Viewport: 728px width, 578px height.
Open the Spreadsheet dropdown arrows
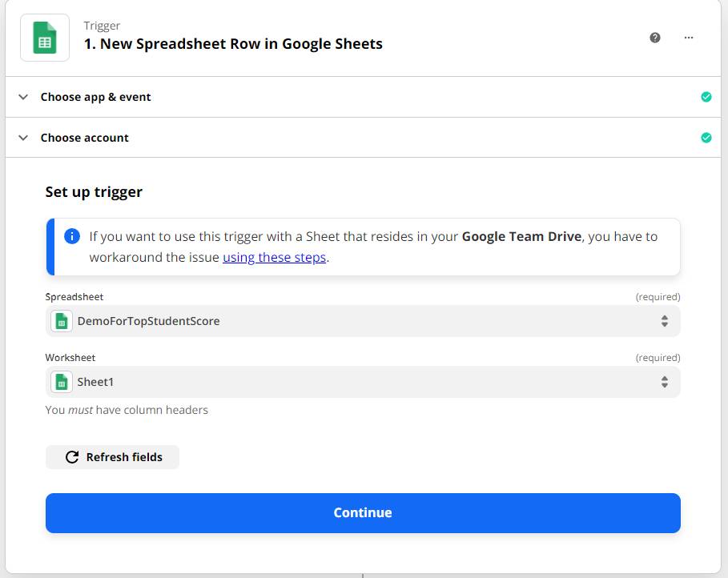pyautogui.click(x=665, y=321)
